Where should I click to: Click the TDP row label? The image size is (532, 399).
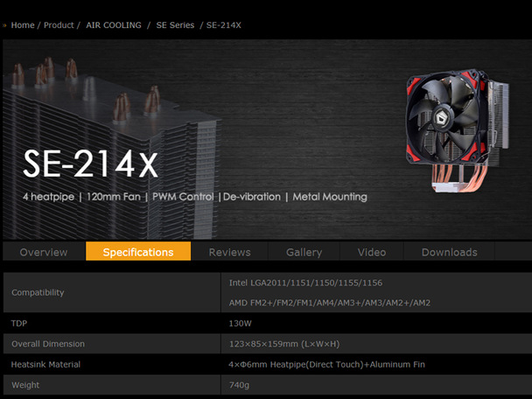[x=19, y=324]
